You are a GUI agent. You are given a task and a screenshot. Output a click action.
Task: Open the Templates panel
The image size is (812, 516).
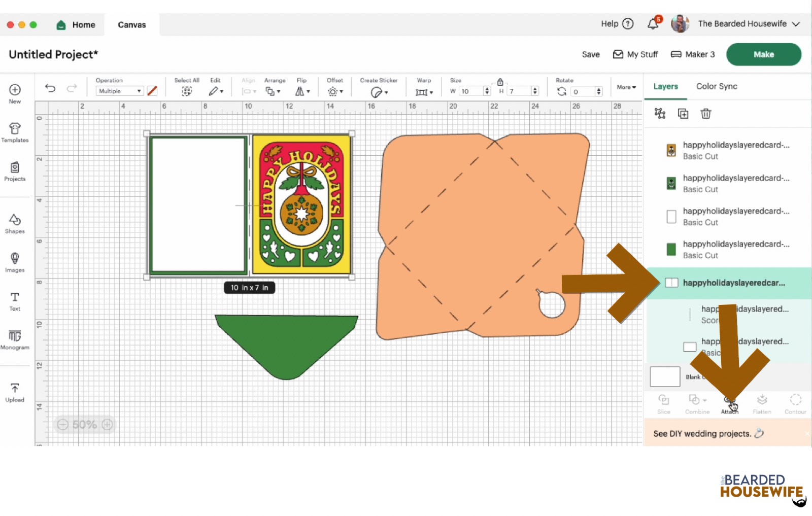point(15,128)
